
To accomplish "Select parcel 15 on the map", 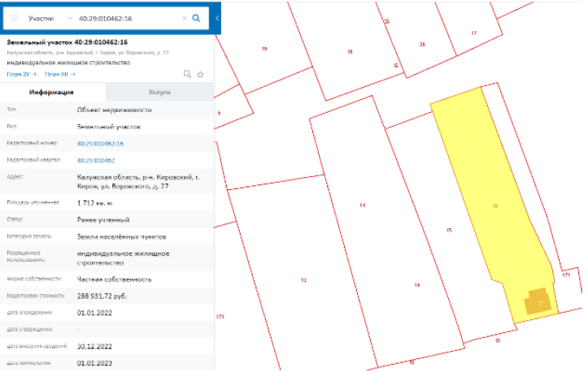I will 449,230.
